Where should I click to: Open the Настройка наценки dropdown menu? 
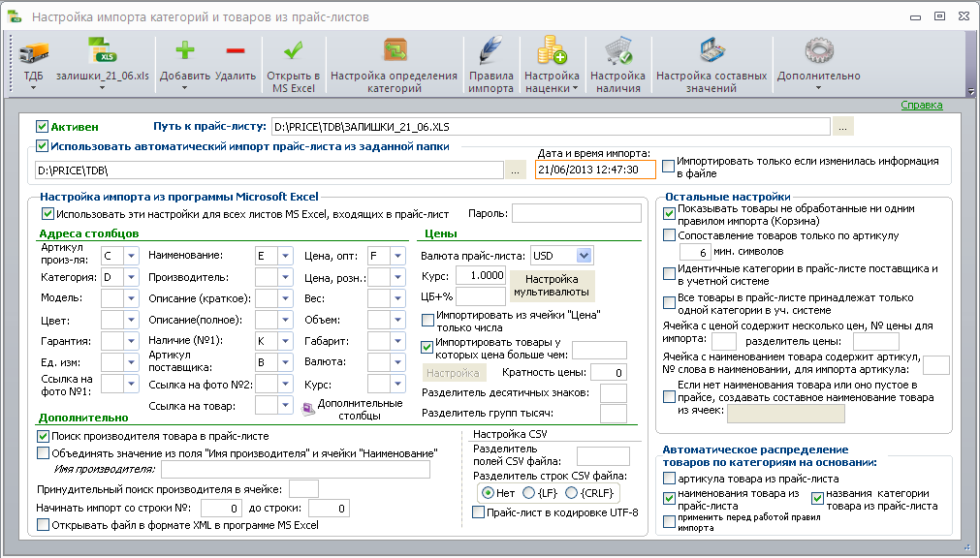pos(552,64)
